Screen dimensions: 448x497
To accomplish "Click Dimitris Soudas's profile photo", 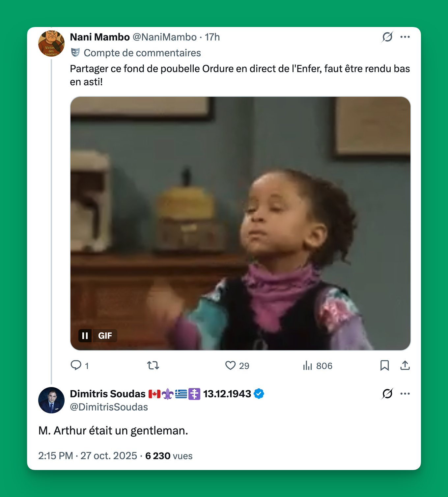I will pyautogui.click(x=51, y=400).
